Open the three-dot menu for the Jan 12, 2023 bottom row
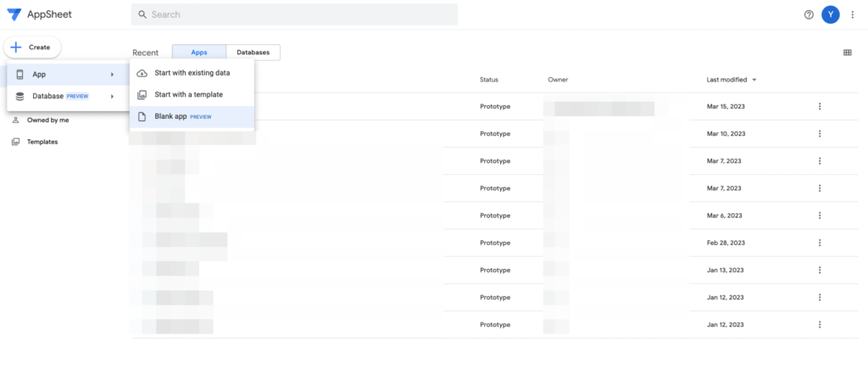The image size is (868, 392). point(820,324)
